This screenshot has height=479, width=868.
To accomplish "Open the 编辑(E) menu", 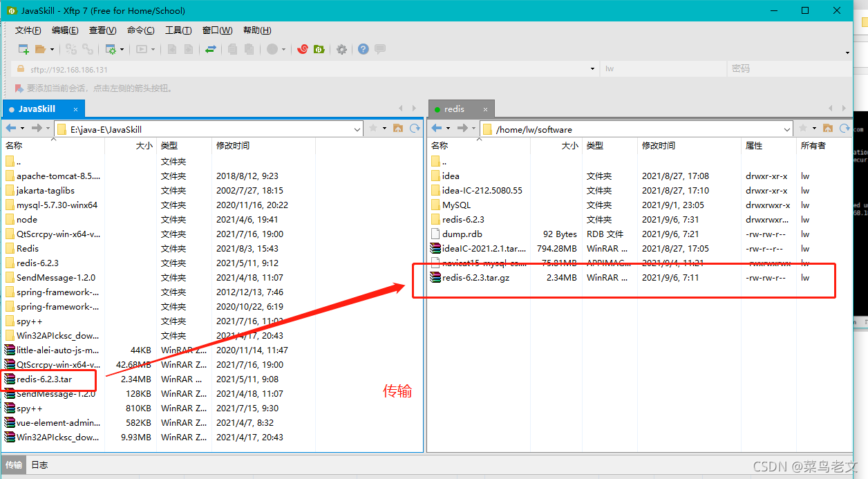I will click(65, 30).
